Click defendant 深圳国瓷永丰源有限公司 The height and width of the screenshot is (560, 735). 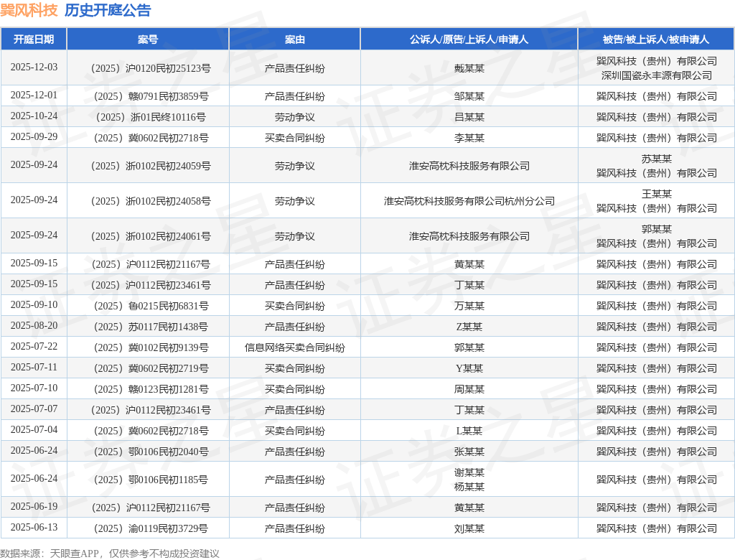(x=656, y=75)
